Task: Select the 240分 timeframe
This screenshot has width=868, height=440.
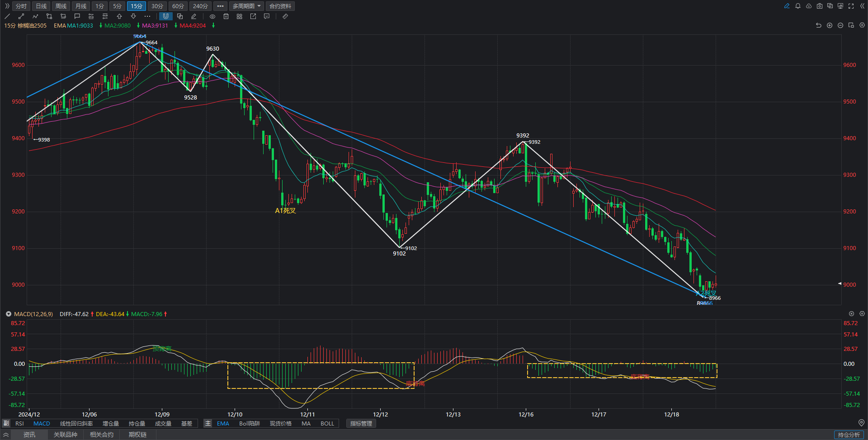Action: [x=200, y=6]
